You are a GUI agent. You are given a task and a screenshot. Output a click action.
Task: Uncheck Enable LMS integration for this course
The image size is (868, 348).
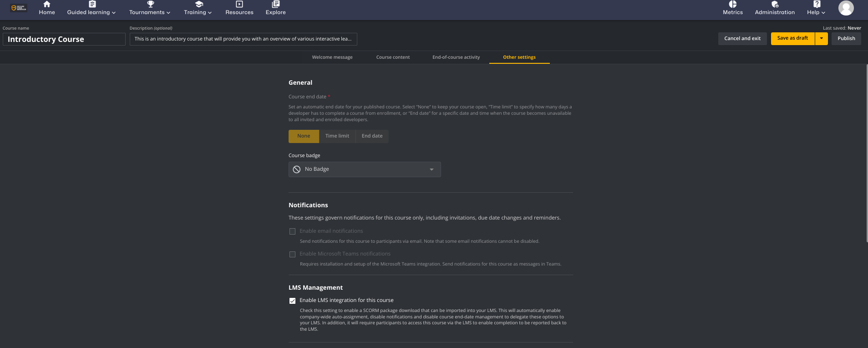(x=292, y=300)
